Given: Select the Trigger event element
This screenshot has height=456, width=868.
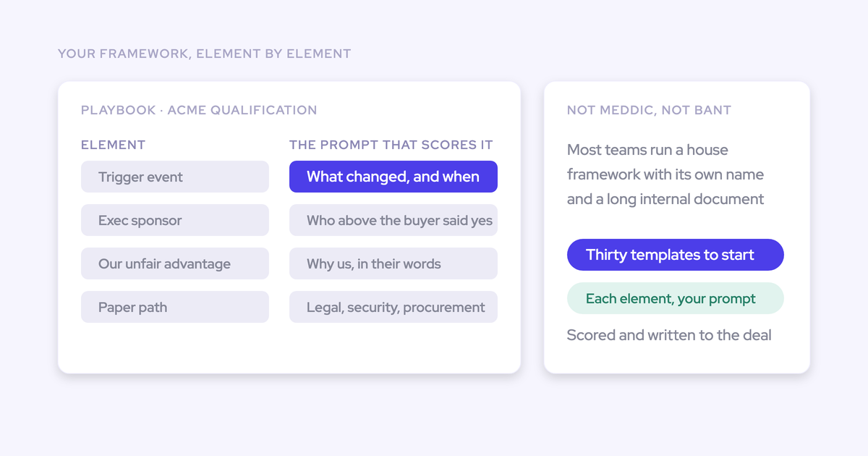Looking at the screenshot, I should point(175,177).
